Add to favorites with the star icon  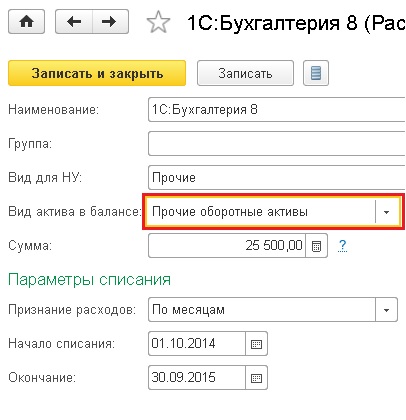[x=158, y=22]
